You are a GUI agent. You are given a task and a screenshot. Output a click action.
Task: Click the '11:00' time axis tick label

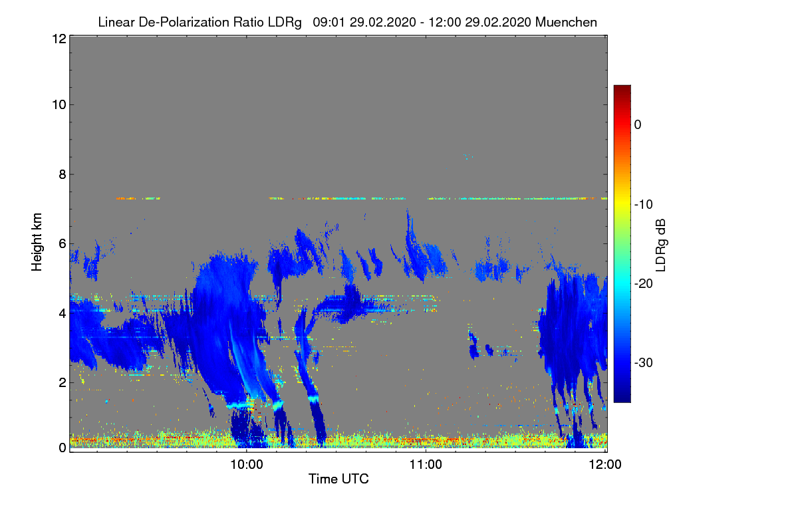[426, 464]
